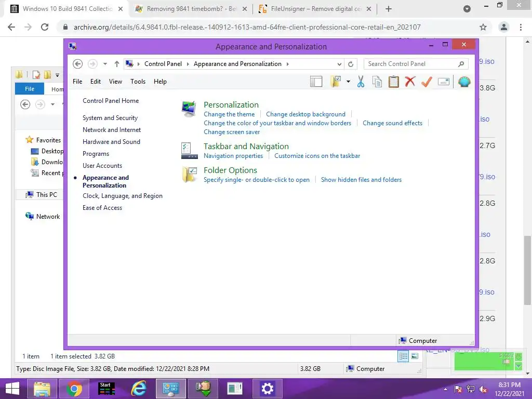532x399 pixels.
Task: Open Internet Explorer from the taskbar
Action: pyautogui.click(x=139, y=389)
